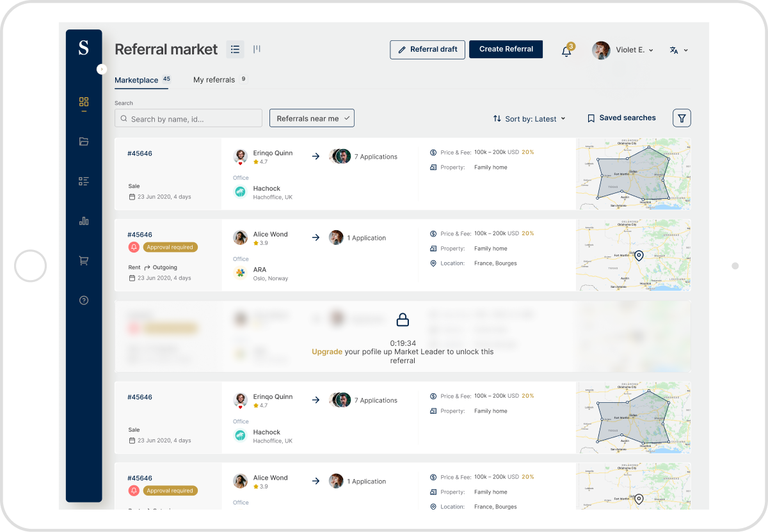Open the help question mark icon
768x532 pixels.
(84, 301)
